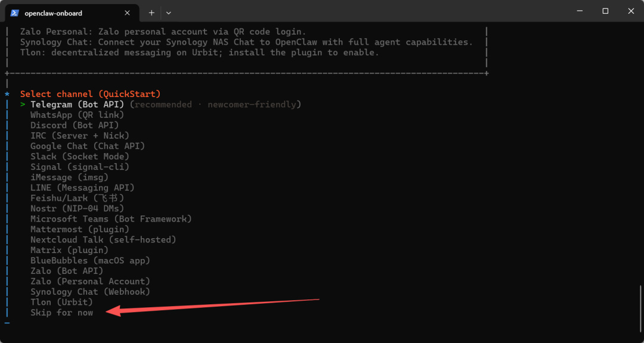Image resolution: width=644 pixels, height=343 pixels.
Task: Open the new tab profile dropdown
Action: (169, 13)
